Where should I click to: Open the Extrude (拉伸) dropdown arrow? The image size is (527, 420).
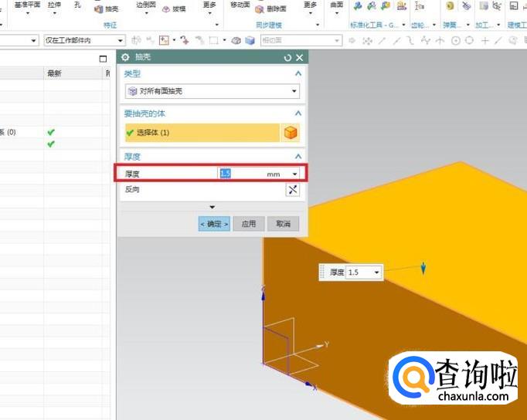[54, 13]
